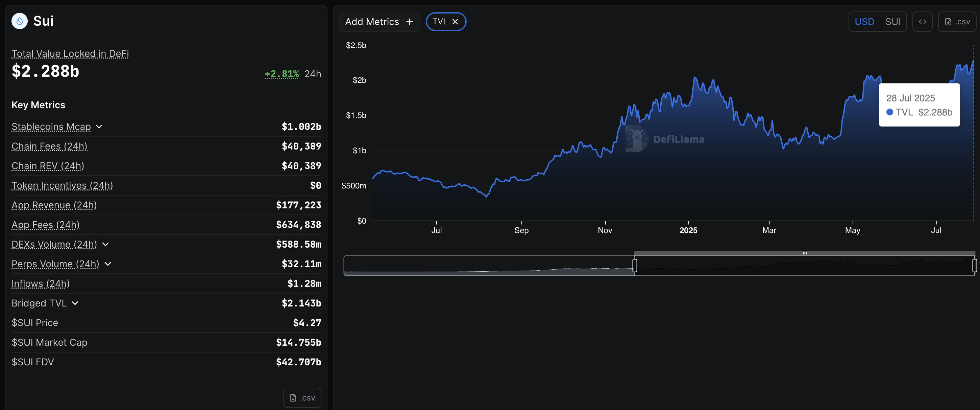Click the center grip of range bar
Screen dimensions: 980x410
[x=805, y=253]
